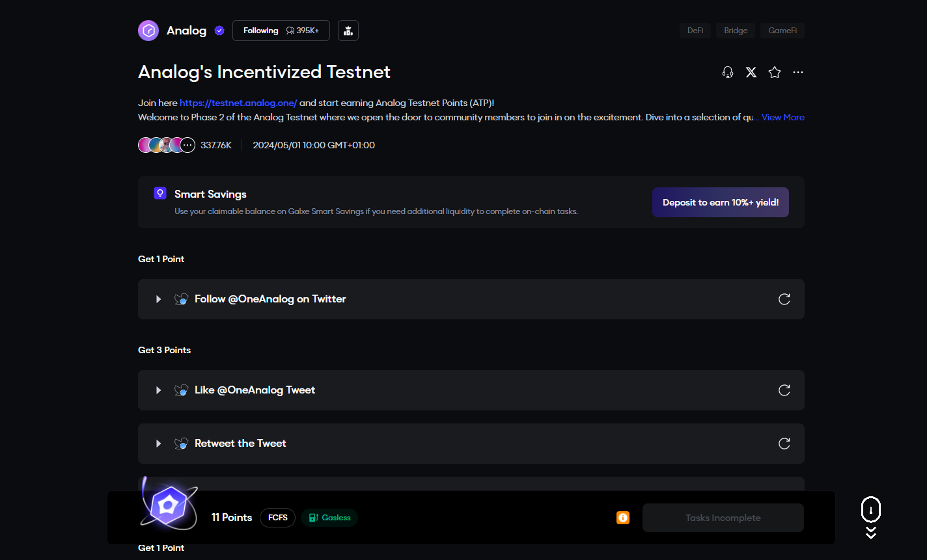The image size is (927, 560).
Task: Refresh the Follow @OneAnalog on Twitter task
Action: coord(784,299)
